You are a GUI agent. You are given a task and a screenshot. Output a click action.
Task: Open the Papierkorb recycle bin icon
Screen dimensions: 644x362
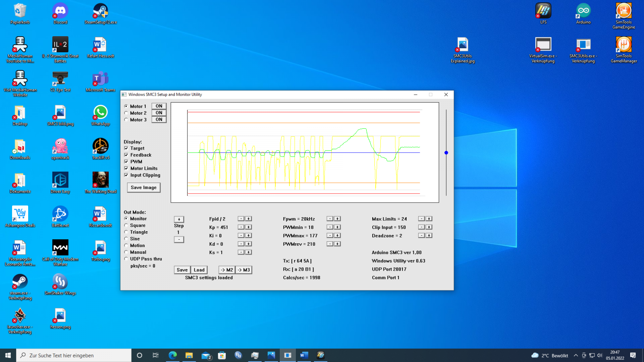20,14
